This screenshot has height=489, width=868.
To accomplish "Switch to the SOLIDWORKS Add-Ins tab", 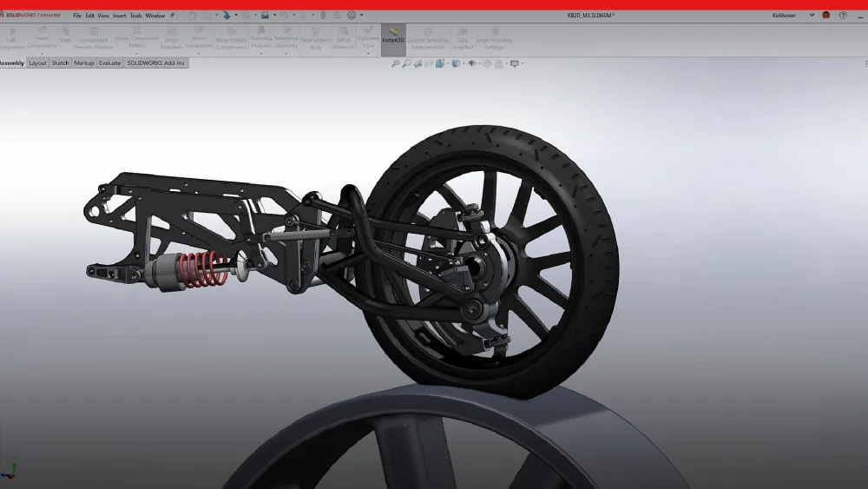I will (155, 63).
